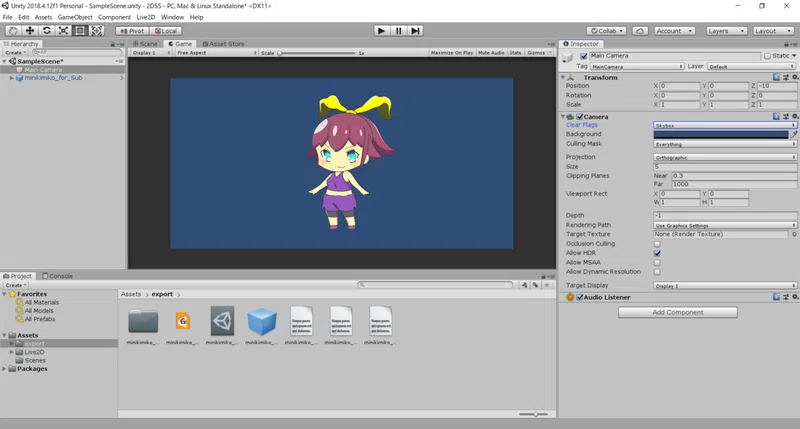Screen dimensions: 800x429
Task: Open the Layers dropdown in toolbar
Action: [727, 31]
